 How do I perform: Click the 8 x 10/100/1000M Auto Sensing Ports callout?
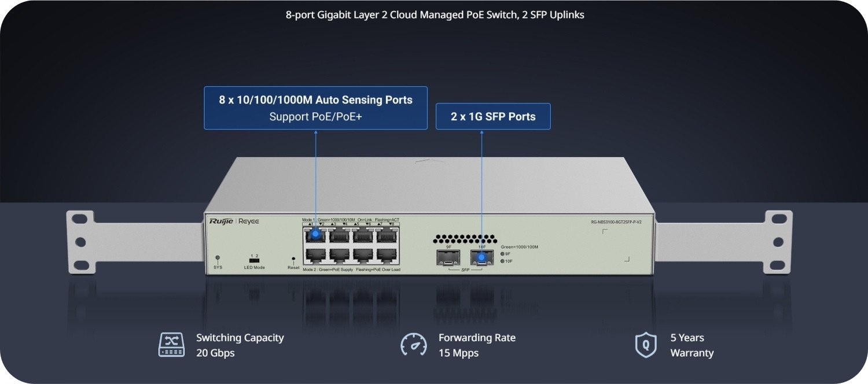tap(316, 108)
